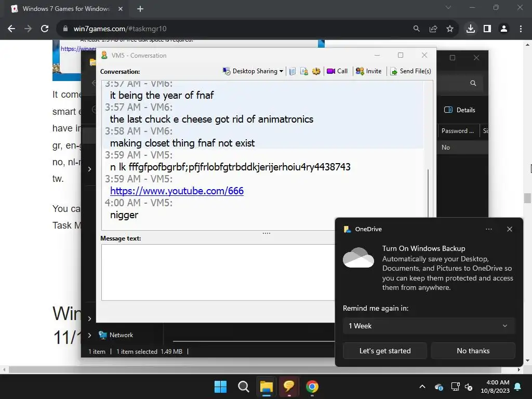Click No thanks in OneDrive popup
The height and width of the screenshot is (399, 532).
pos(473,351)
